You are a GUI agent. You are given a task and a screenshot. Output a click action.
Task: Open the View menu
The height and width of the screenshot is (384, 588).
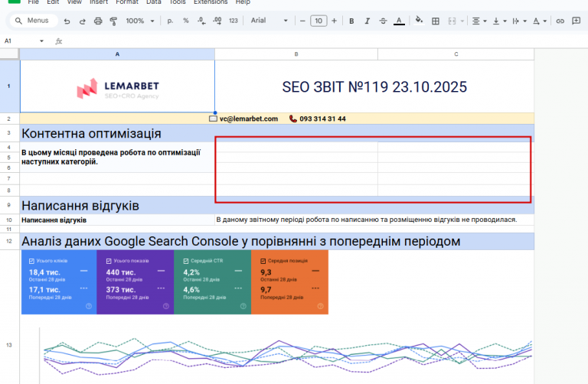(74, 2)
